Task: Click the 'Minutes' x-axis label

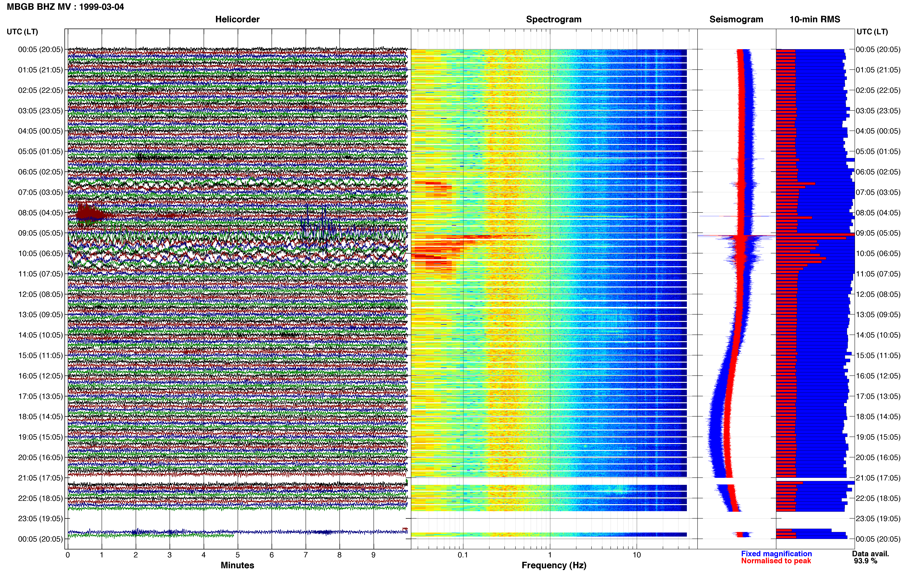Action: [x=237, y=565]
